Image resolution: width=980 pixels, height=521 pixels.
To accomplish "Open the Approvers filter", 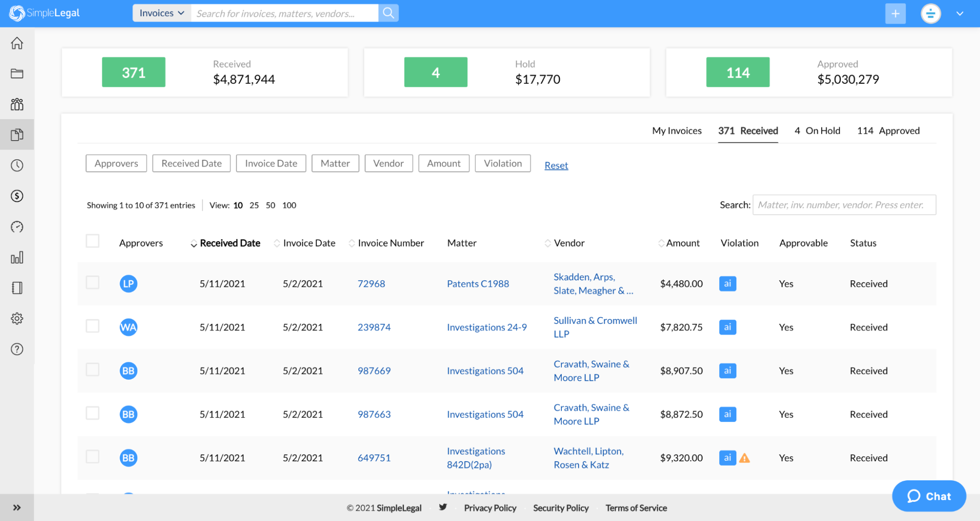I will click(116, 163).
